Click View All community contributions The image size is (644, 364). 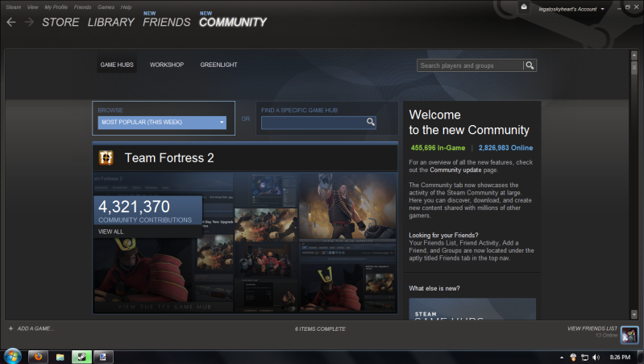pos(110,232)
